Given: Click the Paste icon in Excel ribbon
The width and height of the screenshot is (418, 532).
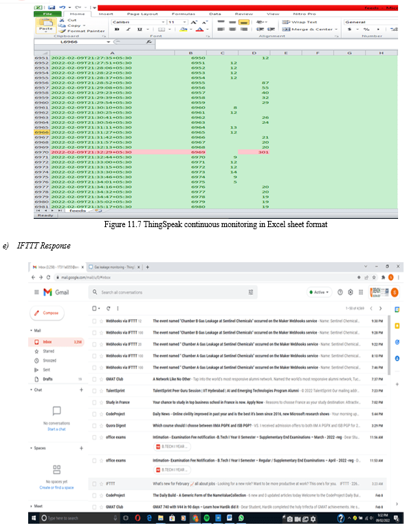Looking at the screenshot, I should pyautogui.click(x=45, y=23).
